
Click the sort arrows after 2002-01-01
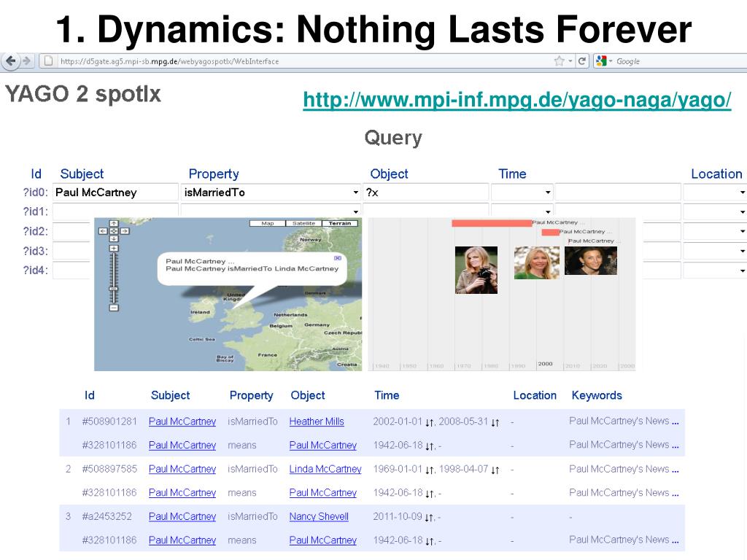point(430,422)
